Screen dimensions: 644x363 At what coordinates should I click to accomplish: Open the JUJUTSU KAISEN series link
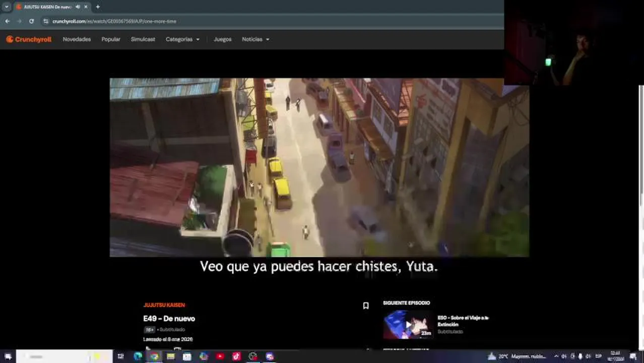pos(164,305)
